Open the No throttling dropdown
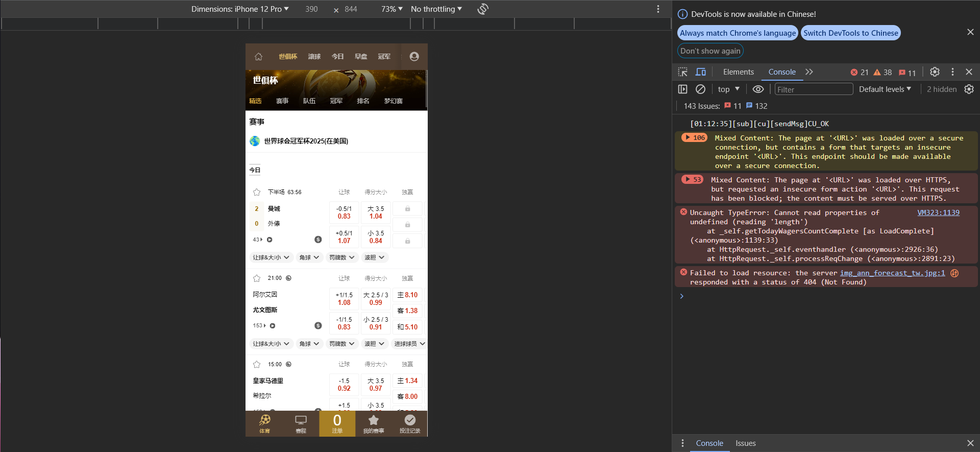This screenshot has height=452, width=980. pos(436,9)
